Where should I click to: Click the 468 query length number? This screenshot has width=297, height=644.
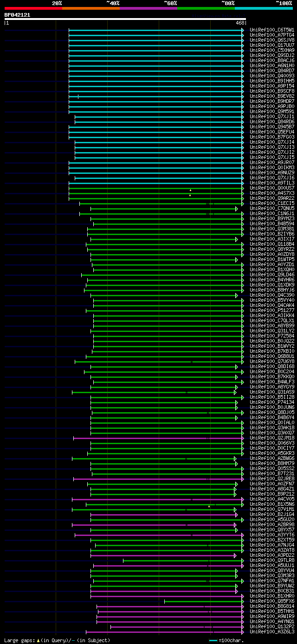(240, 23)
